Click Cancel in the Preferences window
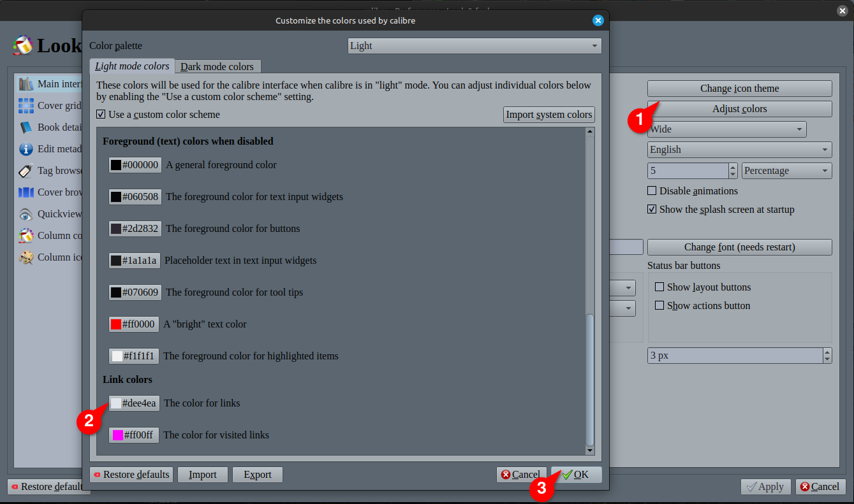Viewport: 854px width, 504px height. (x=821, y=487)
